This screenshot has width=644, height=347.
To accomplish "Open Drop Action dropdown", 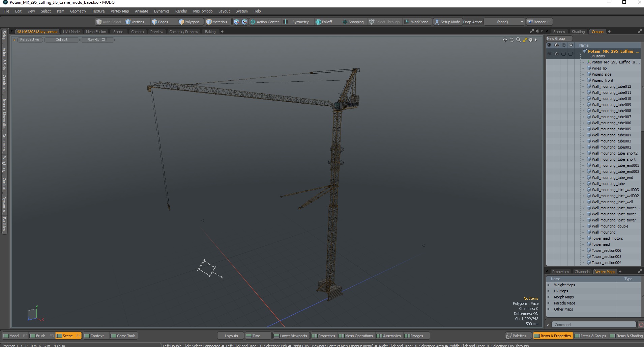I will point(504,22).
